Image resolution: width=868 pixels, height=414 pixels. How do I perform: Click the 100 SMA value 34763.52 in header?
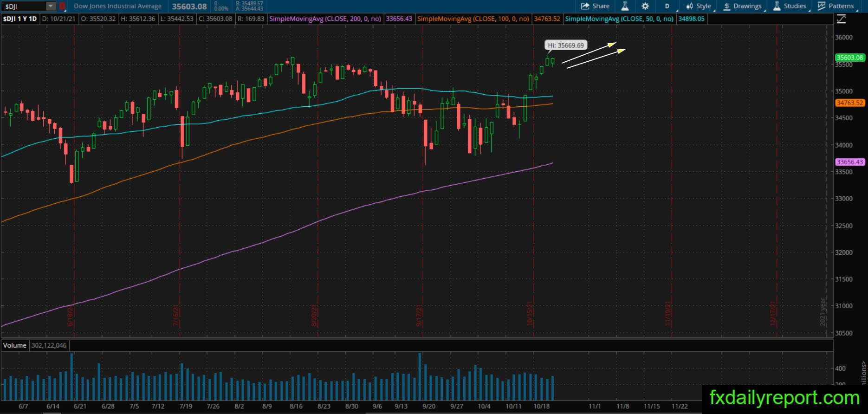(x=547, y=19)
